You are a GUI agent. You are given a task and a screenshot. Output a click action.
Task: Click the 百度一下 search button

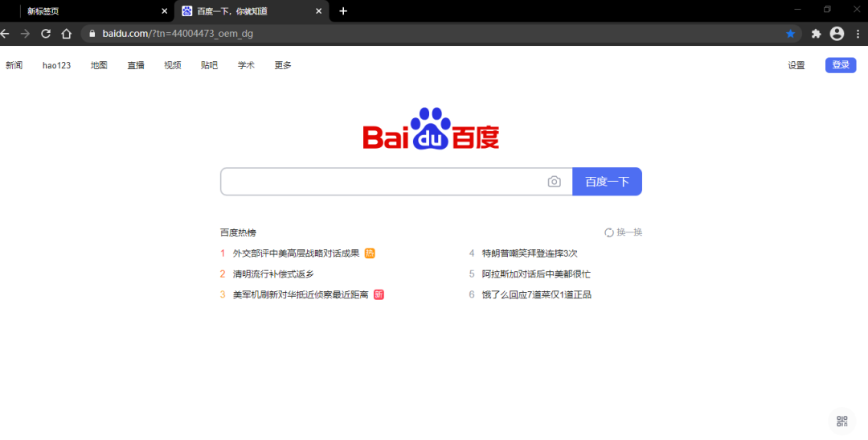click(608, 182)
